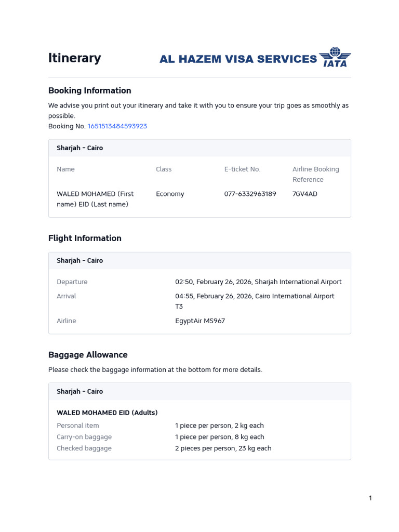Click the Carry-on baggage allowance row

161,437
